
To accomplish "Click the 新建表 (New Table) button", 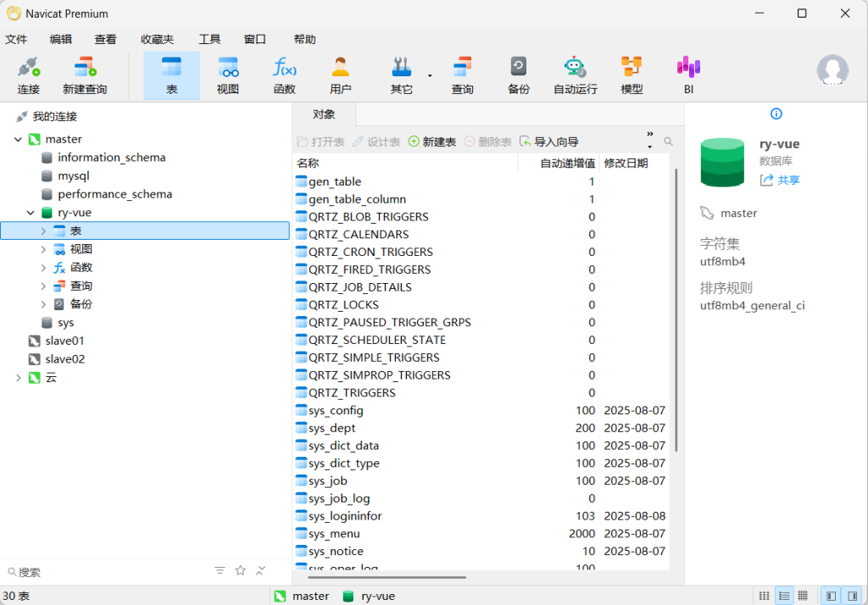I will pos(432,142).
